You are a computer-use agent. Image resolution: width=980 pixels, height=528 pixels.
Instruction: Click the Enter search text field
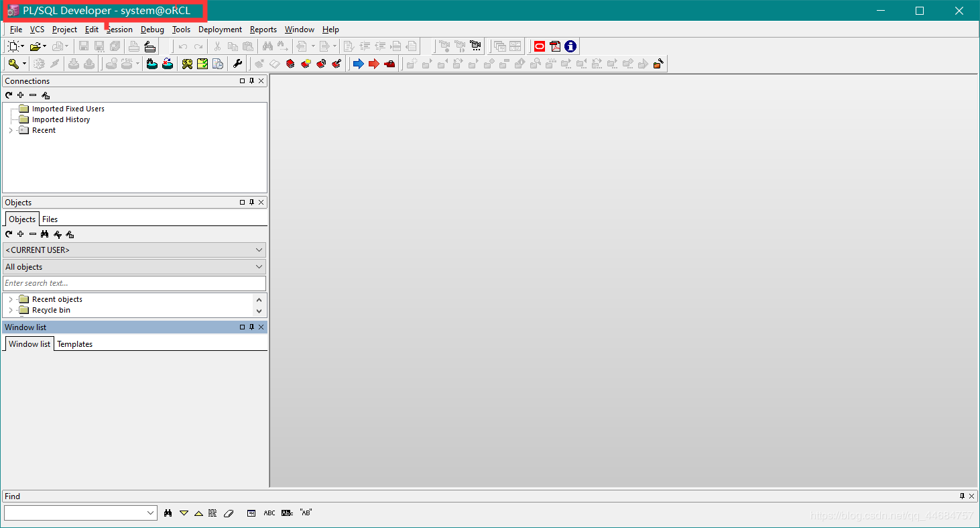point(134,283)
